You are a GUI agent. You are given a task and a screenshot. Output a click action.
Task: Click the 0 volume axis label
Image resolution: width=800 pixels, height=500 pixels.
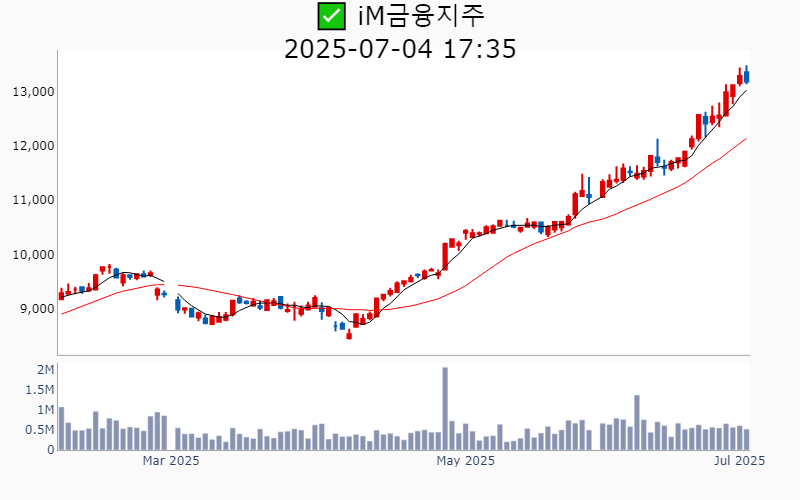[x=51, y=450]
